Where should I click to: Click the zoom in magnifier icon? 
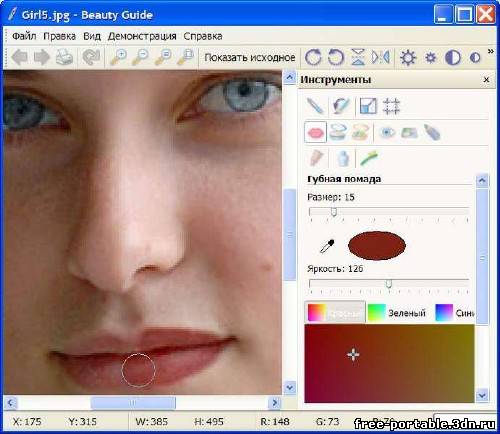(x=119, y=57)
